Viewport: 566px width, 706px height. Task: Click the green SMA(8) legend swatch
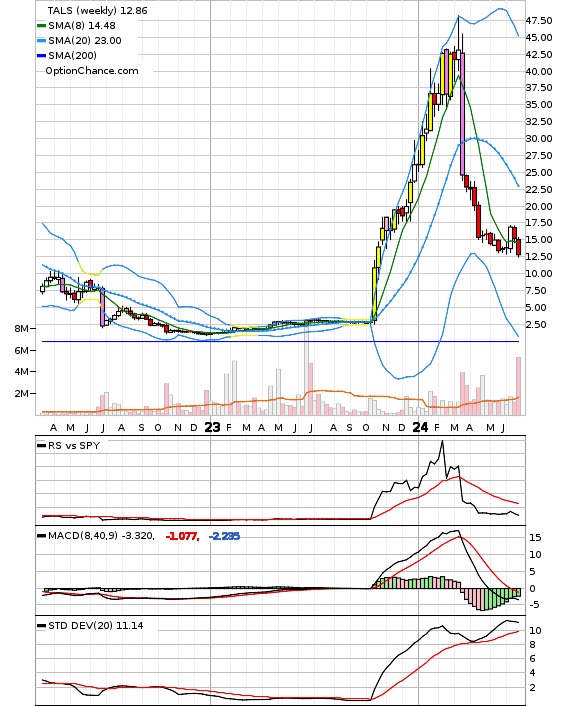41,26
